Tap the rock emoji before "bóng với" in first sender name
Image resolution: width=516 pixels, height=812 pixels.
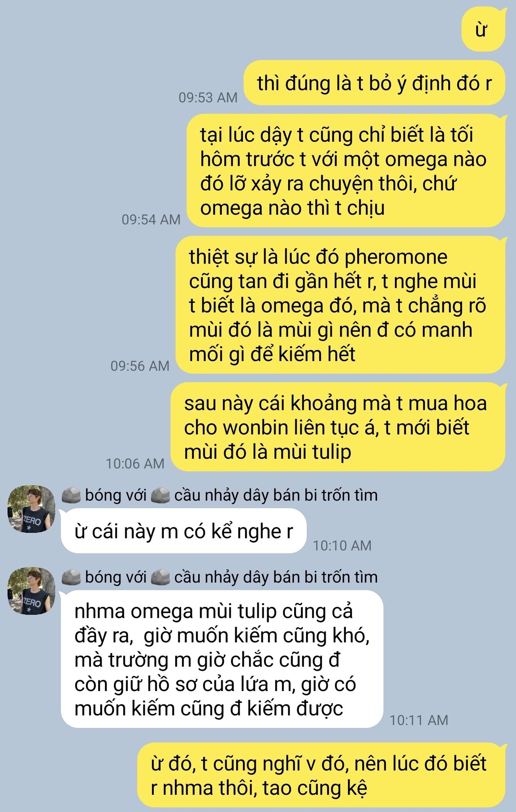(x=71, y=495)
